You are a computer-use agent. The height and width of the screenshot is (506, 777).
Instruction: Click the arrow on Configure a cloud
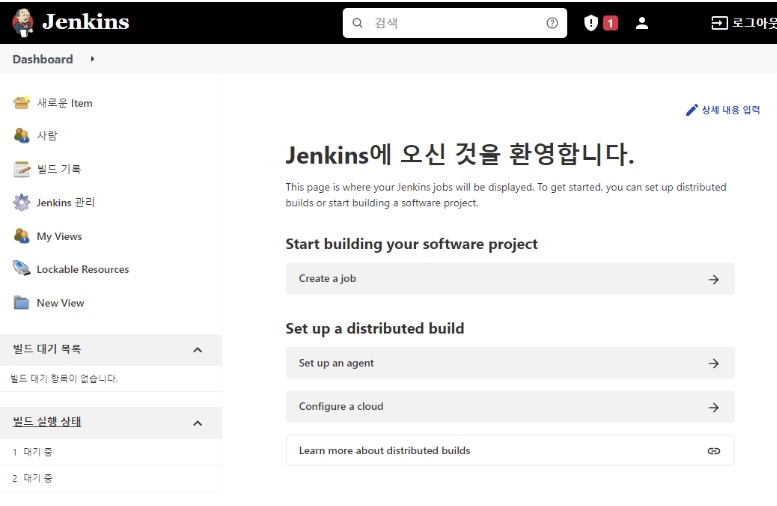(714, 407)
